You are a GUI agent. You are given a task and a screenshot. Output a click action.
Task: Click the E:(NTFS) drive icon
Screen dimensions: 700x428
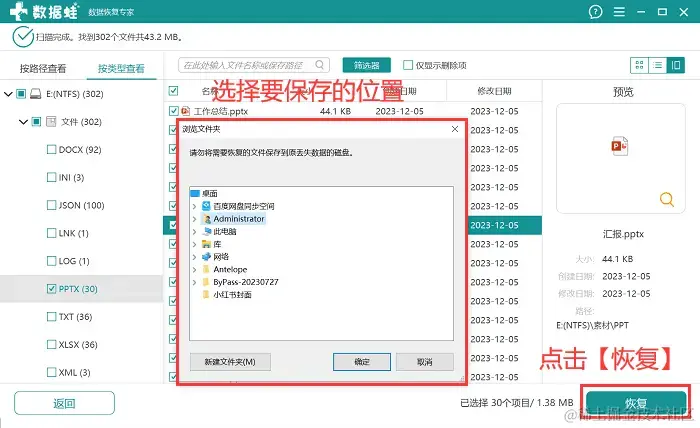(36, 94)
